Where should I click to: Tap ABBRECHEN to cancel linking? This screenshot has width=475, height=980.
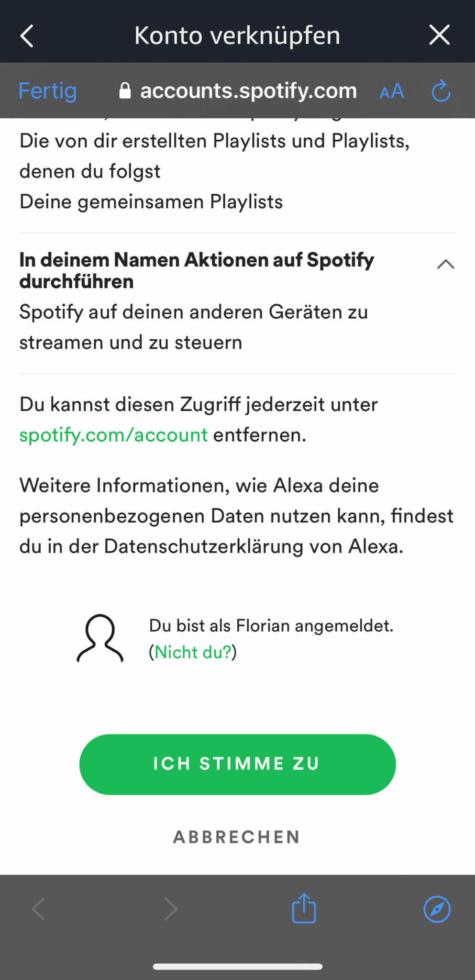pos(237,837)
